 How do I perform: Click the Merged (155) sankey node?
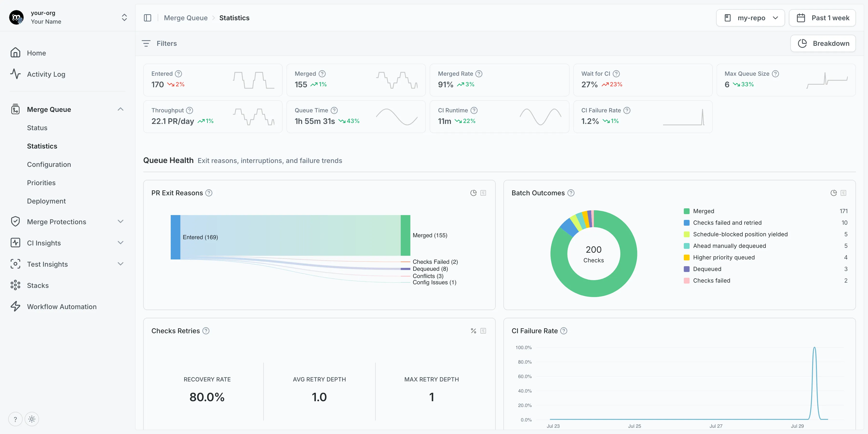point(405,236)
